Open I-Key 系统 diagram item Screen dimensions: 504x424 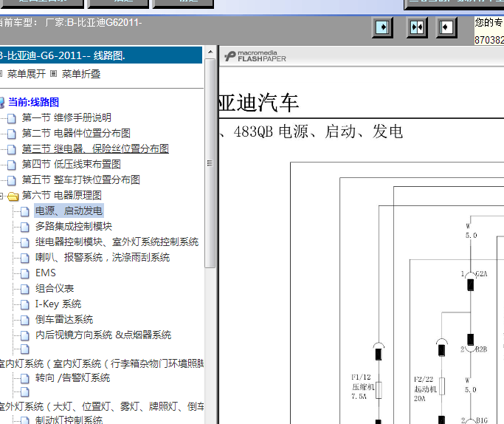tap(58, 304)
